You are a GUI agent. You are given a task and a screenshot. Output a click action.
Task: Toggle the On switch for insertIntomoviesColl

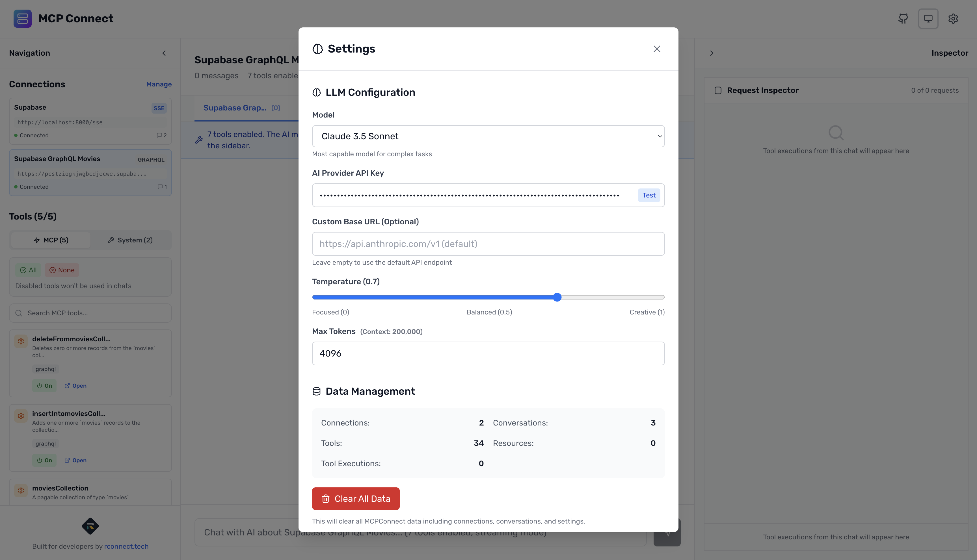(x=44, y=460)
